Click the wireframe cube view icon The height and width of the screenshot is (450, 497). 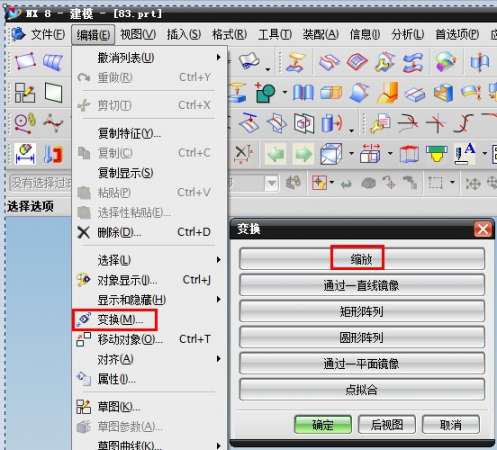331,154
